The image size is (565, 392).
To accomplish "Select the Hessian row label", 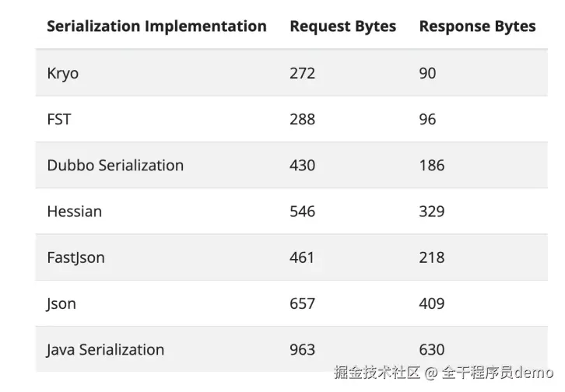I will [74, 212].
